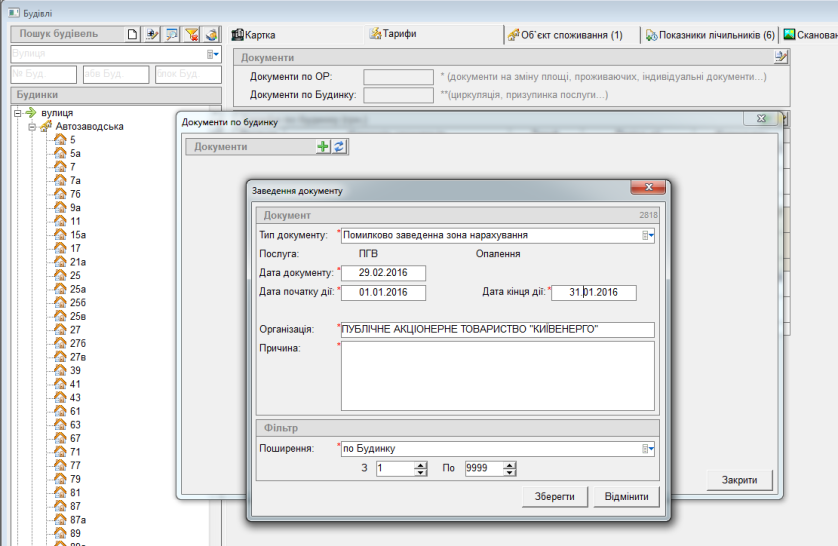Click the pencil edit icon in search toolbar
This screenshot has height=546, width=838.
[153, 34]
